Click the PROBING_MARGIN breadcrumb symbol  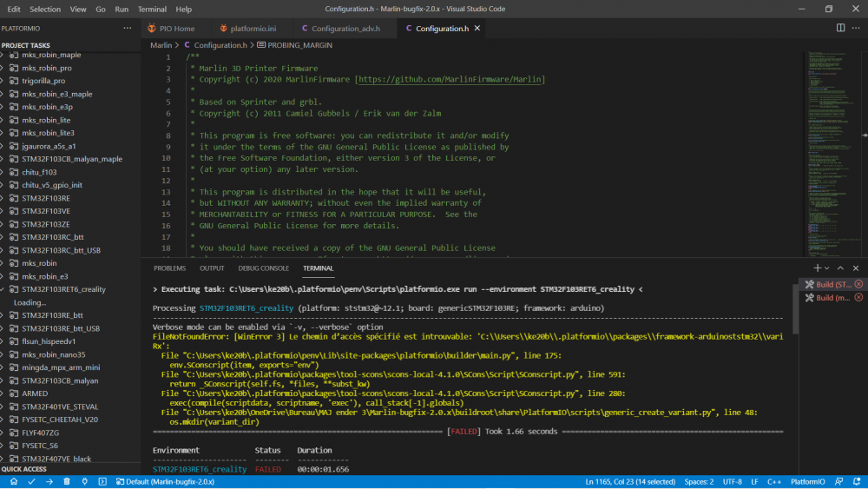pyautogui.click(x=294, y=45)
